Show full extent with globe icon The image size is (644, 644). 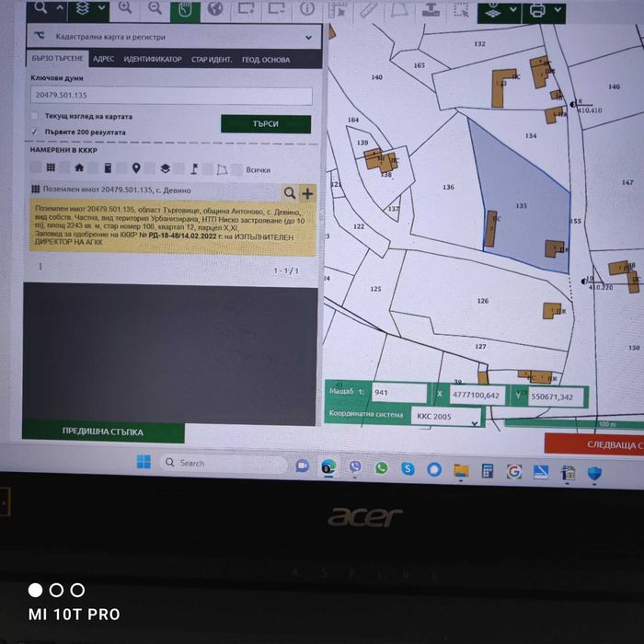tap(215, 8)
